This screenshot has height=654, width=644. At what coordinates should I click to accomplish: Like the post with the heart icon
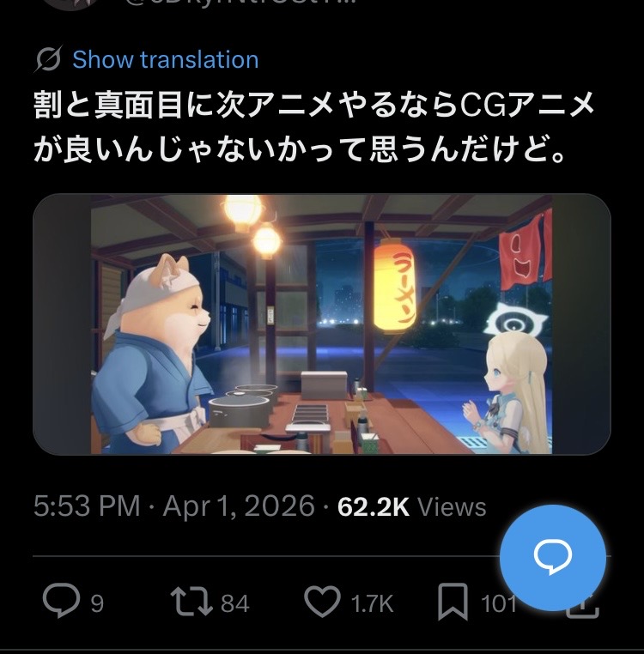tap(322, 601)
